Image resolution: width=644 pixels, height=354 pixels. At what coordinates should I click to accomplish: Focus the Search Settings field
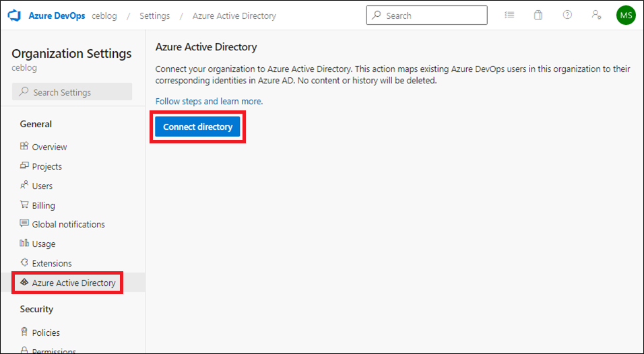tap(72, 92)
